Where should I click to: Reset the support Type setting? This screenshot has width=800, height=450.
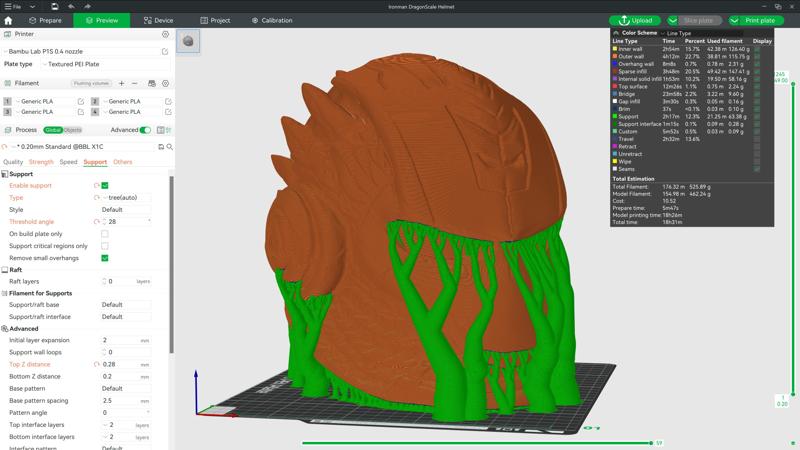click(x=96, y=197)
